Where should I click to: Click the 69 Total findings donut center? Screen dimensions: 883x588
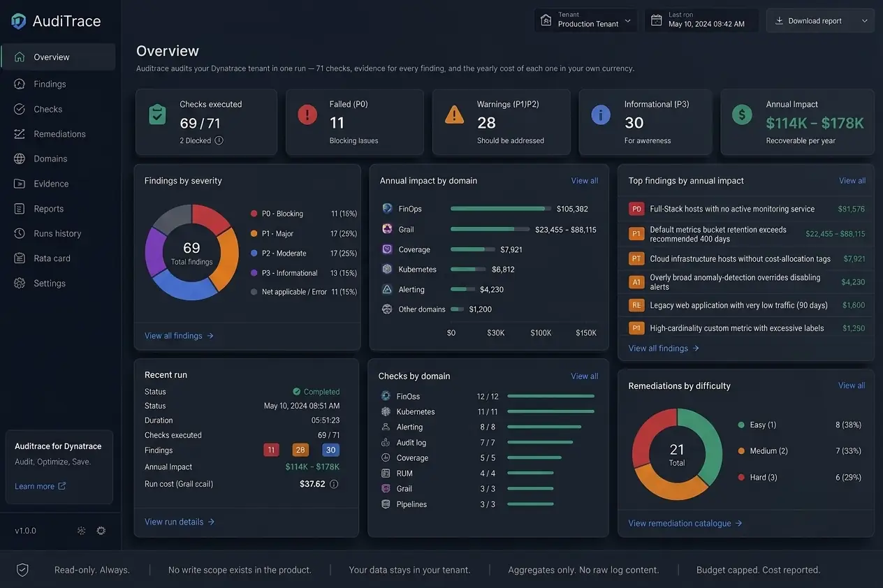coord(191,253)
